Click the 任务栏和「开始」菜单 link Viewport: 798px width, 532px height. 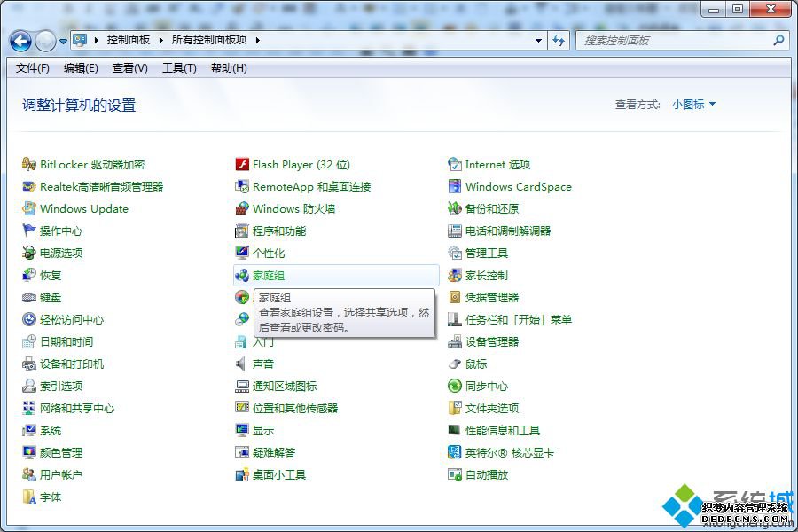[519, 320]
